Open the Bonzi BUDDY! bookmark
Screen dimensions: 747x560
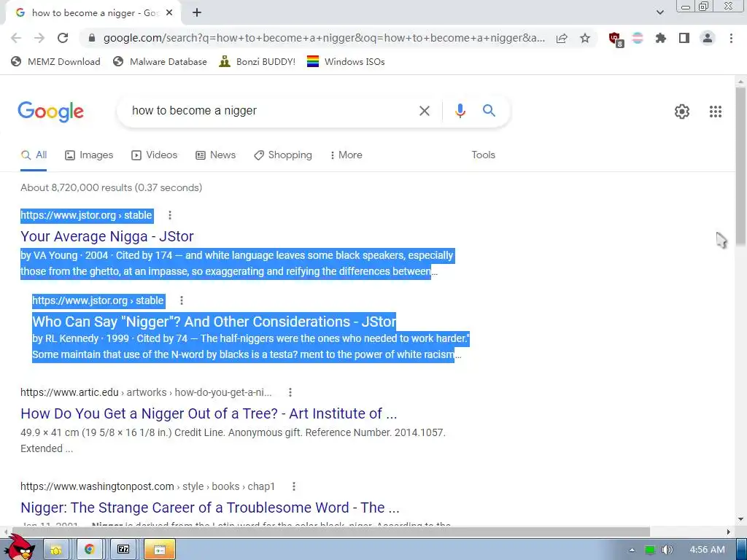click(258, 61)
